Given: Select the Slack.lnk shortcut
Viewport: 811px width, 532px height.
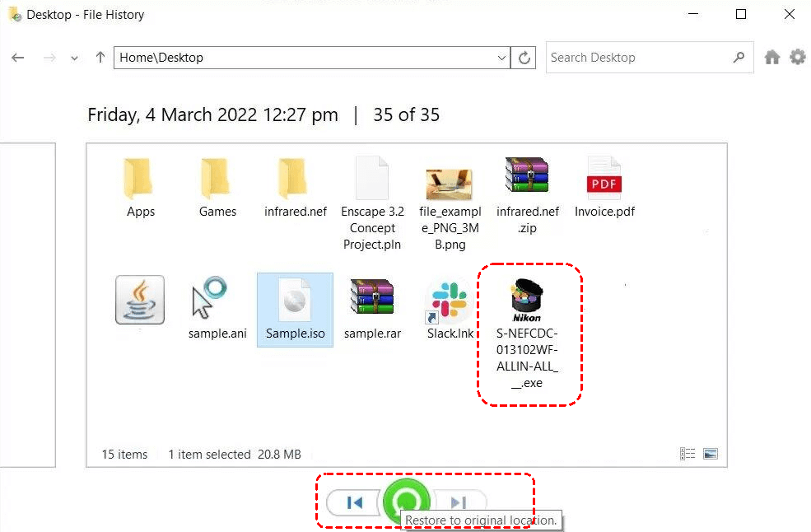Looking at the screenshot, I should click(x=450, y=309).
